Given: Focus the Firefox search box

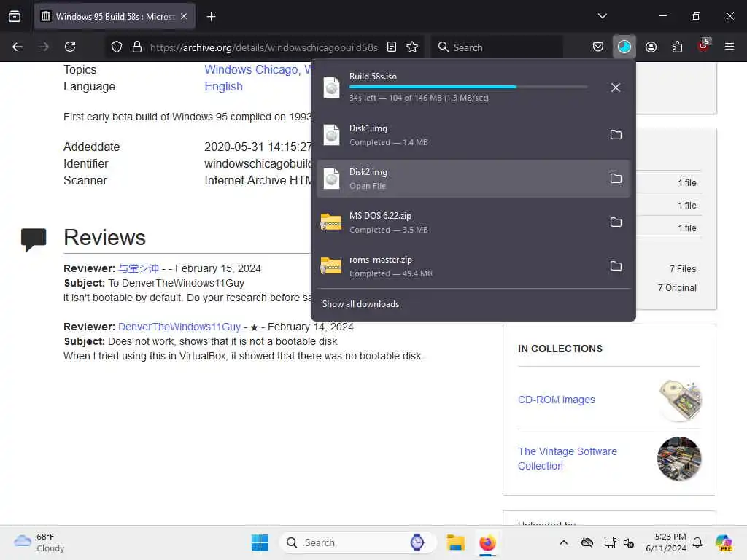Looking at the screenshot, I should pos(498,47).
